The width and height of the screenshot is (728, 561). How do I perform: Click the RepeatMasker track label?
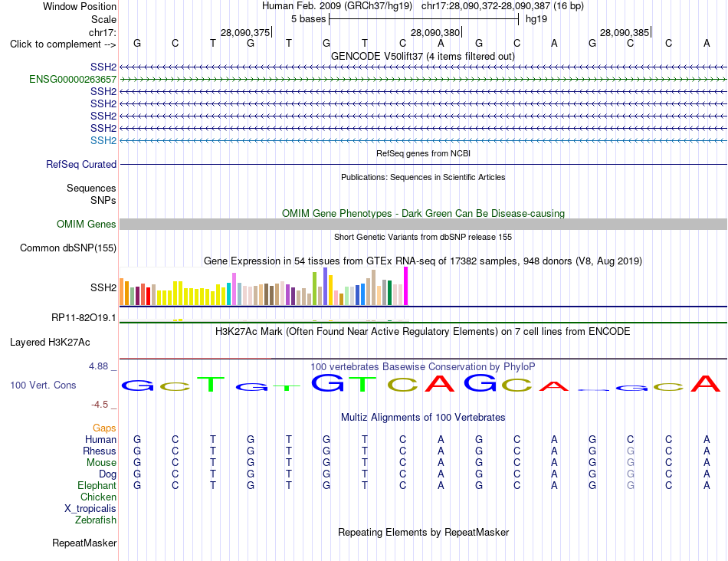(x=84, y=543)
